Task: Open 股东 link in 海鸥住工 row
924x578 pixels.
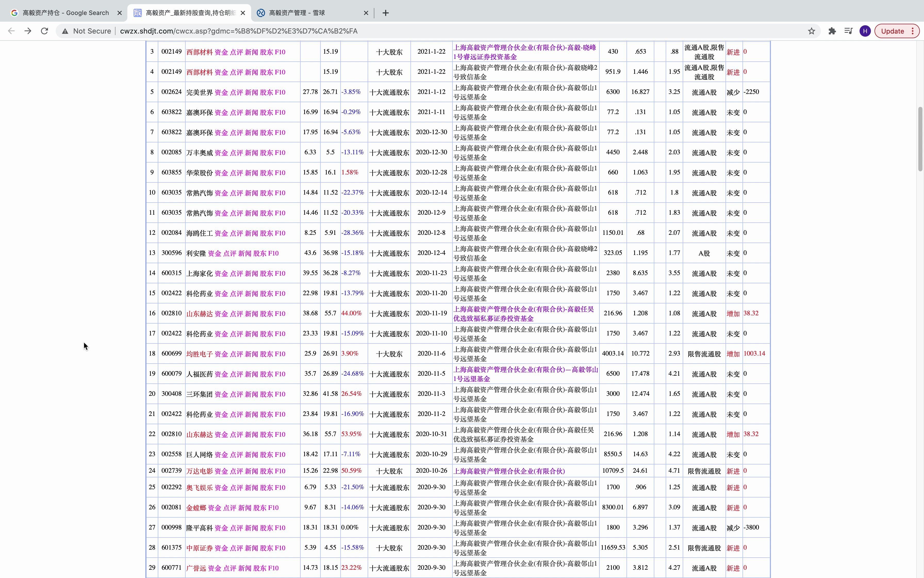Action: point(266,233)
